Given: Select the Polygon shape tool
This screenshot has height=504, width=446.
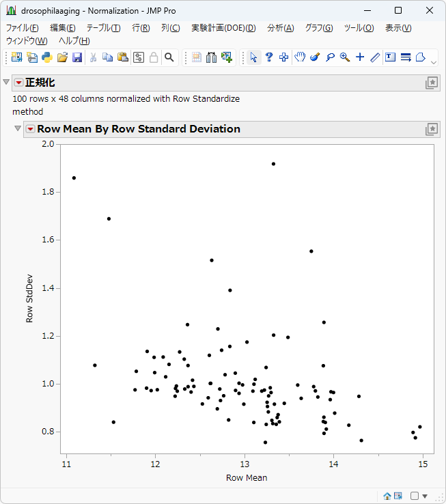Looking at the screenshot, I should [x=421, y=57].
